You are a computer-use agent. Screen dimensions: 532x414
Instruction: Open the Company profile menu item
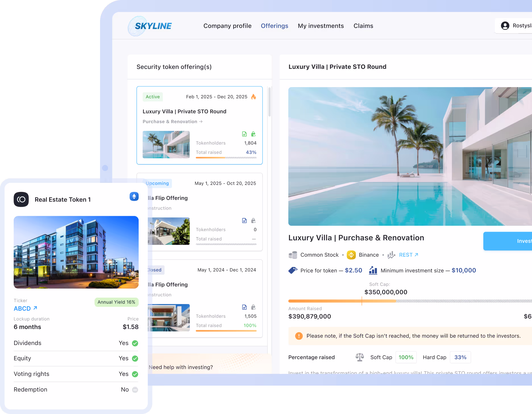(x=227, y=26)
